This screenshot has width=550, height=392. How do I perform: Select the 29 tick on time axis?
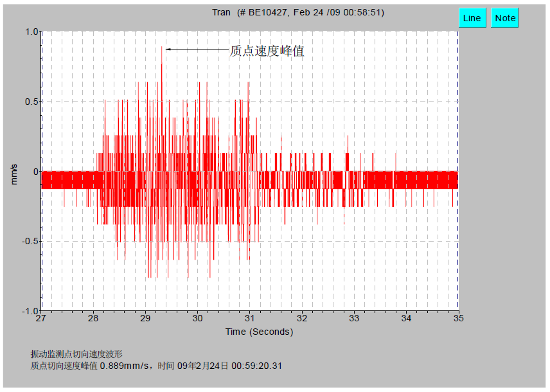pyautogui.click(x=145, y=318)
